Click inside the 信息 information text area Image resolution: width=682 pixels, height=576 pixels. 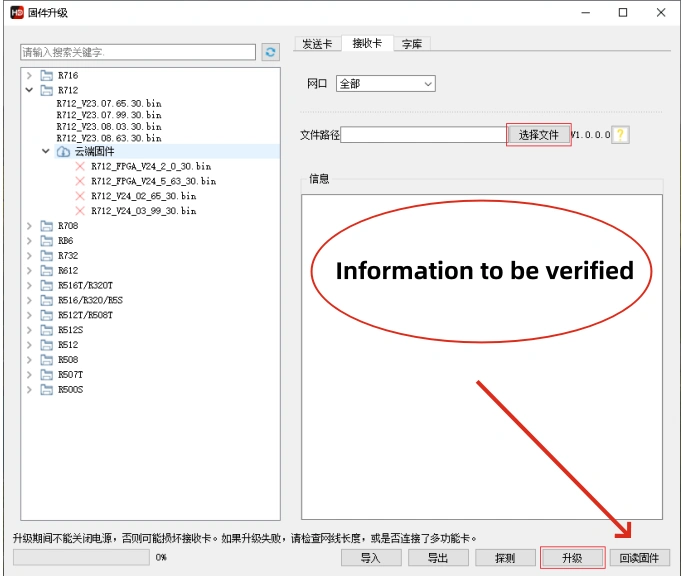coord(482,357)
